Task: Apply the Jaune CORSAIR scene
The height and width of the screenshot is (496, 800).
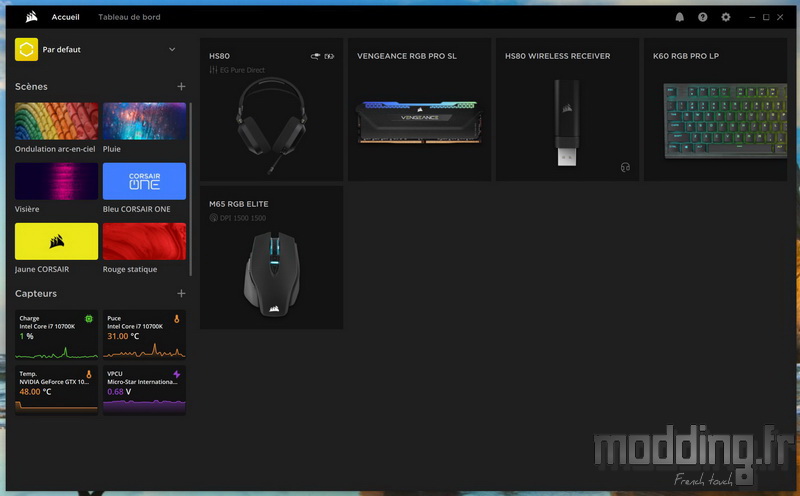Action: coord(56,241)
